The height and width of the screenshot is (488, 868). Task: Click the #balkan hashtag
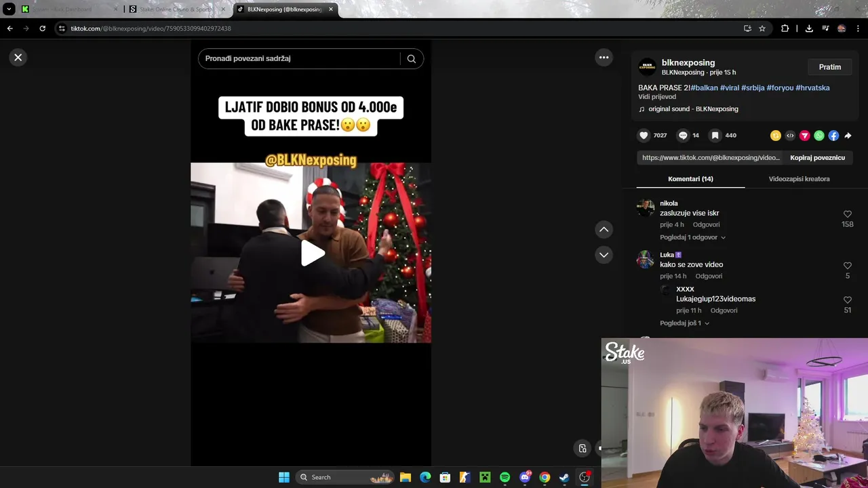[x=704, y=87]
